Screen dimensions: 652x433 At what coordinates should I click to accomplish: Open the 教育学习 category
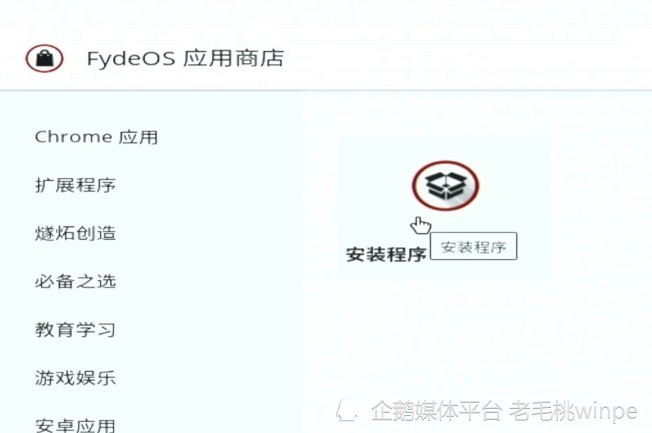pyautogui.click(x=75, y=329)
